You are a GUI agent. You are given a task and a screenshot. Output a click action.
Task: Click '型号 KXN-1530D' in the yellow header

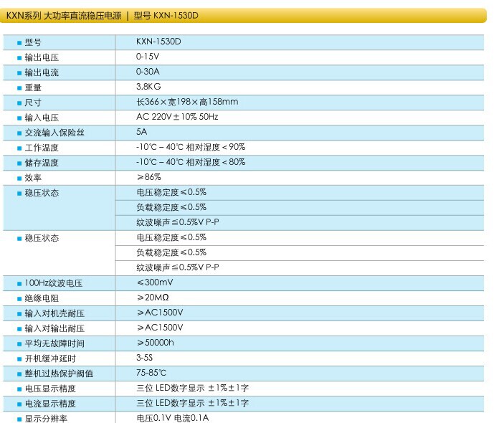point(166,16)
